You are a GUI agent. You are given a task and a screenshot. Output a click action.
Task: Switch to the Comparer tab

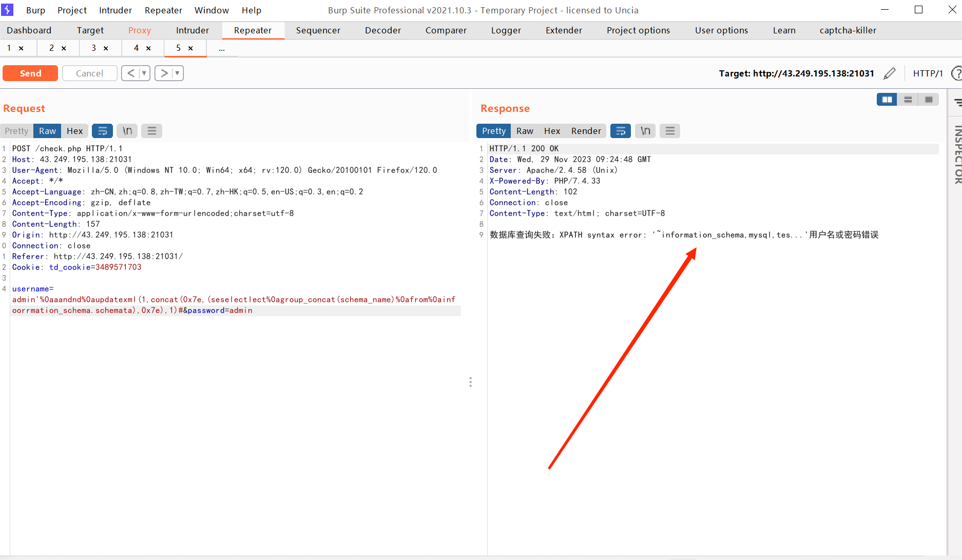[x=446, y=30]
